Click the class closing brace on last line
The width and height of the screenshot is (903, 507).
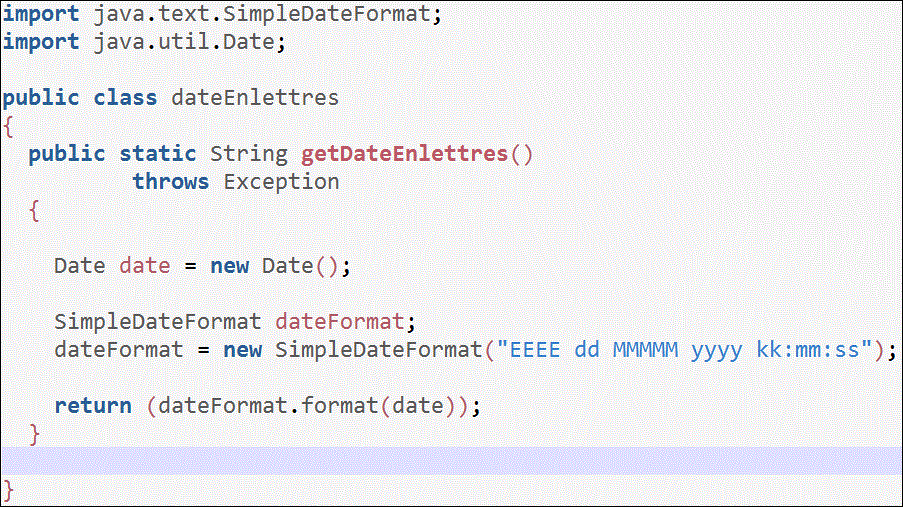[x=9, y=491]
